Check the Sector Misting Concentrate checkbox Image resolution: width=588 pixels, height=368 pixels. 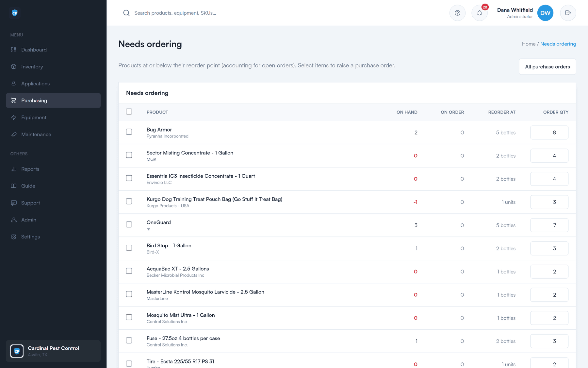pos(129,155)
